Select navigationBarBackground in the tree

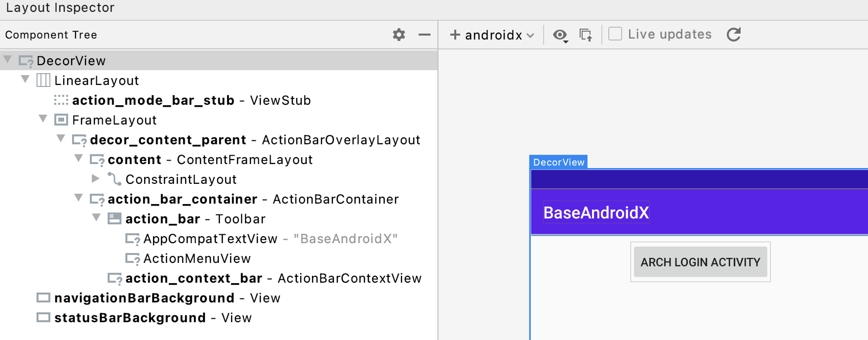144,298
